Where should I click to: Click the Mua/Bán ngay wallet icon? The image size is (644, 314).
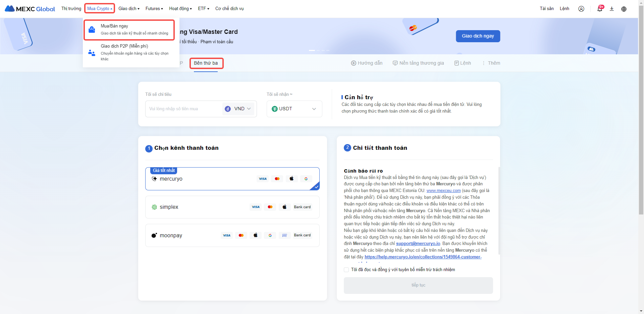coord(92,29)
